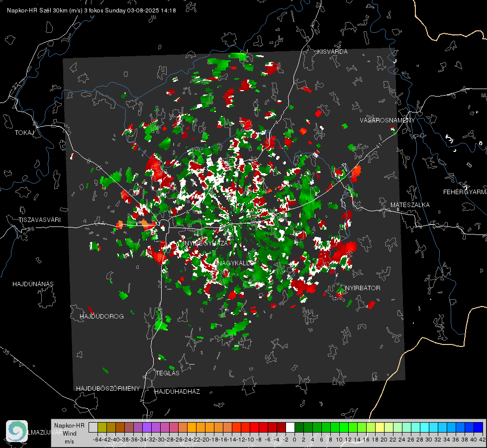Image resolution: width=487 pixels, height=448 pixels.
Task: Select 'Szél 30km' in the title text
Action: click(x=53, y=10)
